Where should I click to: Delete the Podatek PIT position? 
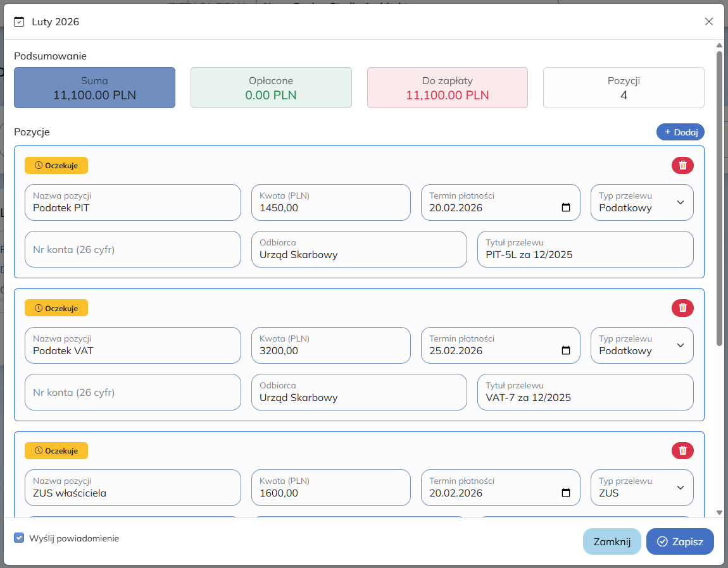682,166
